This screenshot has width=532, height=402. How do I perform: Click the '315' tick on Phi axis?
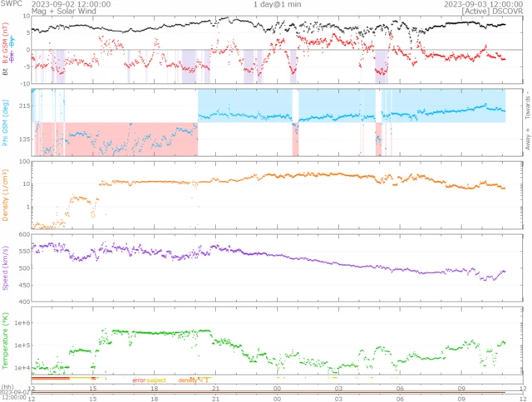(x=25, y=105)
